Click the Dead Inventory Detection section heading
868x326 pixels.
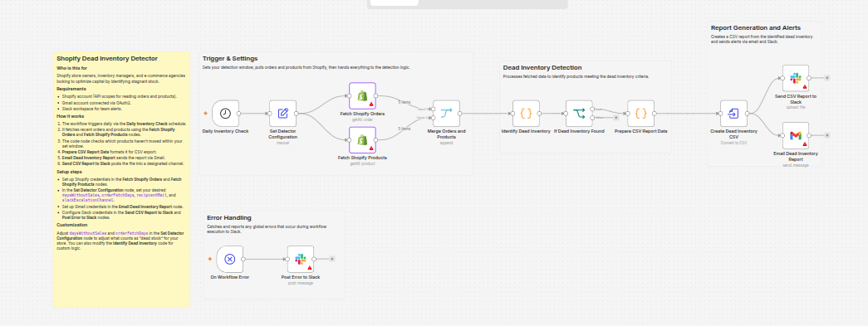coord(542,67)
